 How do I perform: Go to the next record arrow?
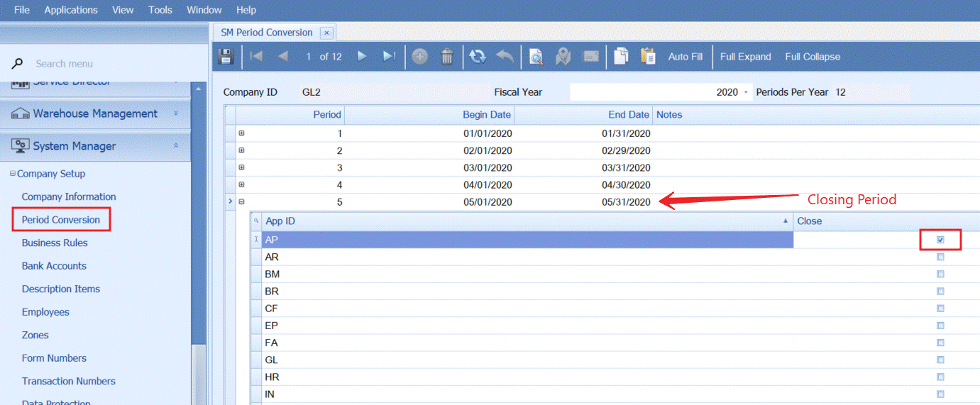[x=362, y=57]
